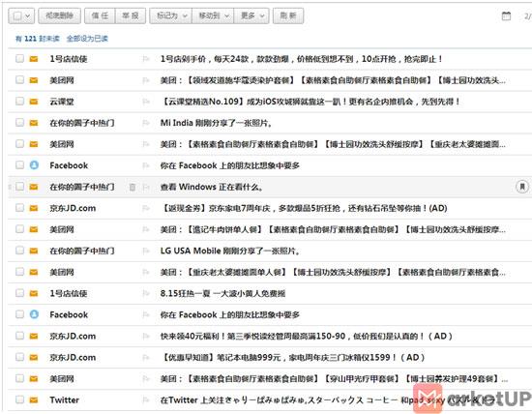Flag the Windows 正在看什么 email

point(146,187)
